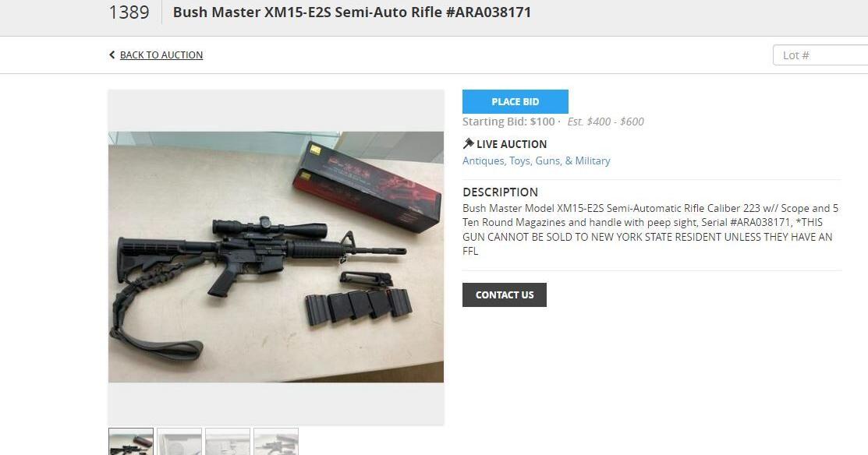Click the Starting Bid $100 text
Screen dimensions: 868x455
click(508, 122)
